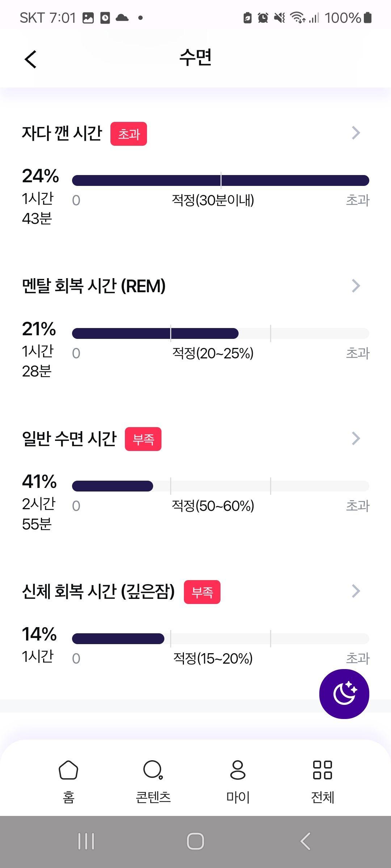Expand 자다 깬 시간 details chevron

[x=356, y=133]
